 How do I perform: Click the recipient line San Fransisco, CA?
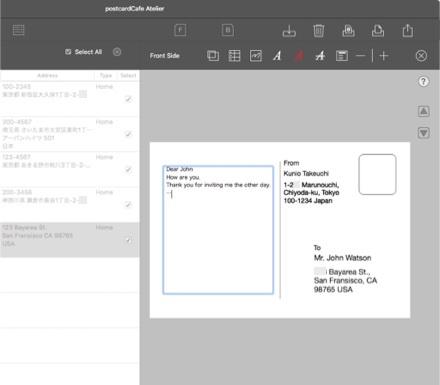pos(345,281)
